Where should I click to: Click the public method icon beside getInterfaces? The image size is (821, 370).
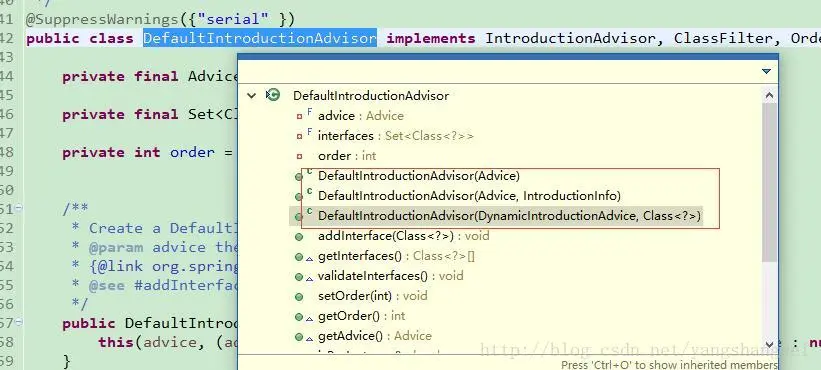(299, 257)
